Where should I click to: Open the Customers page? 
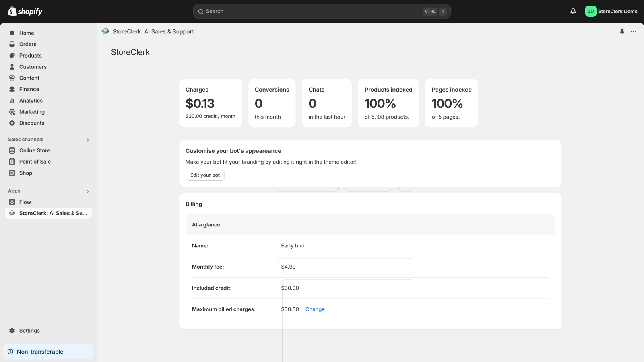[x=48, y=67]
